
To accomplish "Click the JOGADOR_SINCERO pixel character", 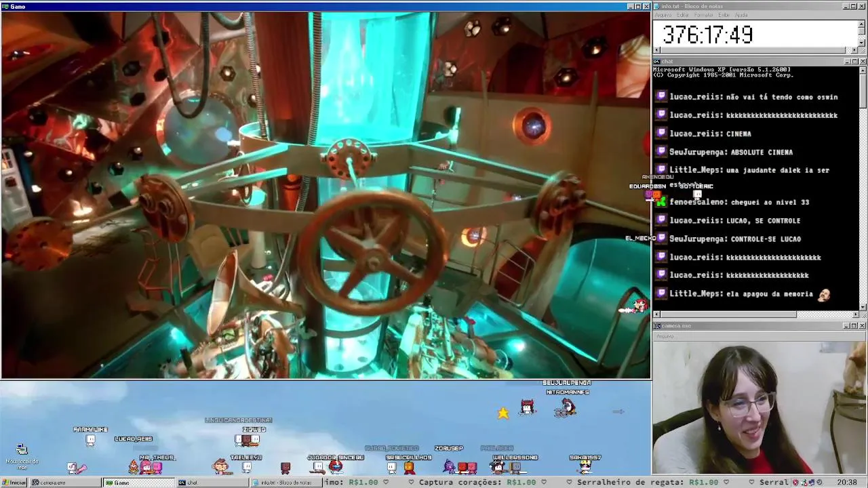I will 335,466.
